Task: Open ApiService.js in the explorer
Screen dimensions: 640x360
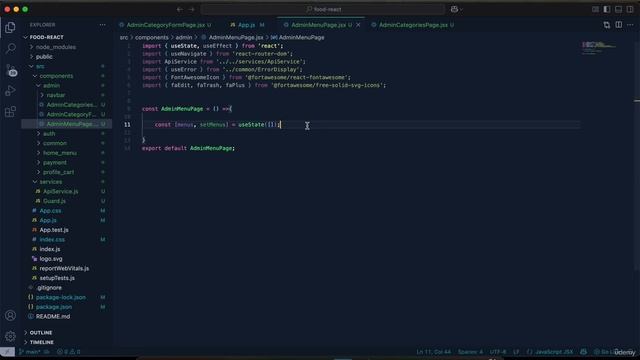Action: coord(60,191)
